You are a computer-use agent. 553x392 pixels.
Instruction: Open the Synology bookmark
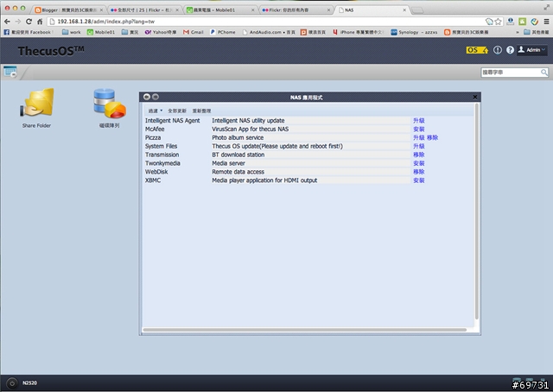(x=414, y=32)
